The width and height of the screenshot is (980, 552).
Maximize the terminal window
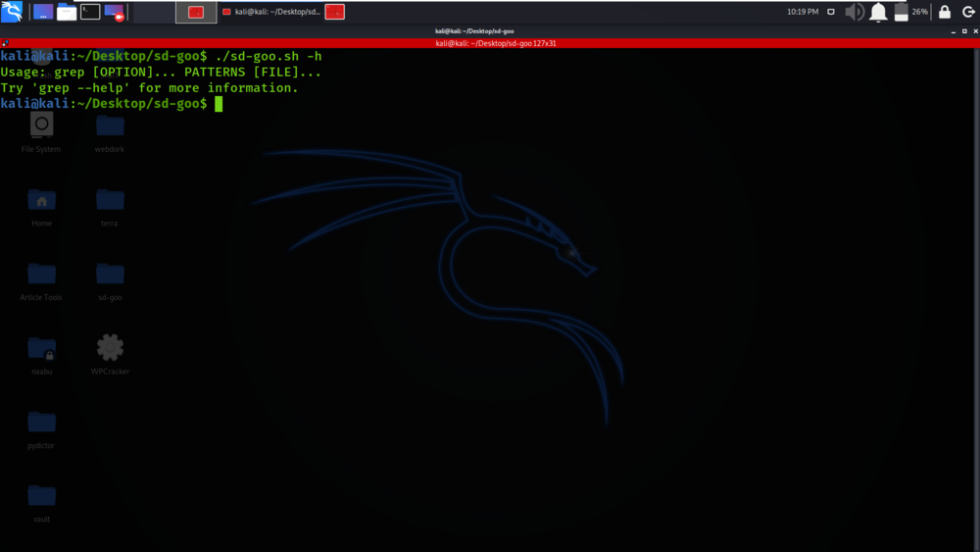pyautogui.click(x=964, y=31)
